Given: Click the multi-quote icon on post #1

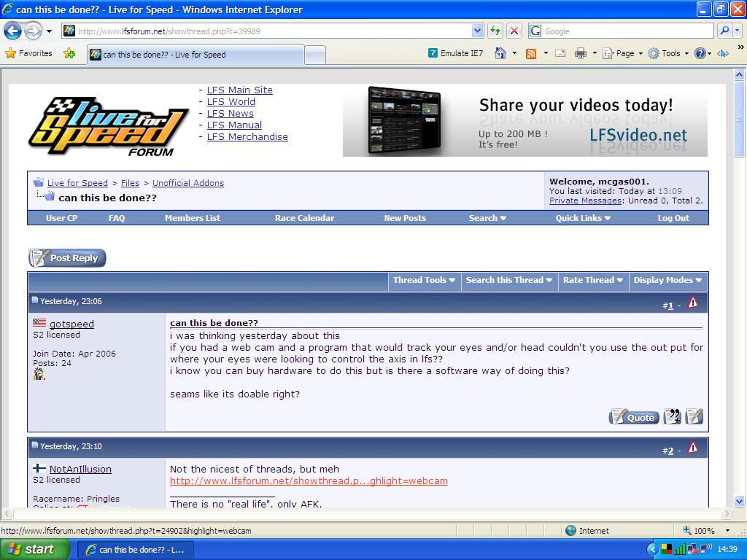Looking at the screenshot, I should [x=673, y=416].
